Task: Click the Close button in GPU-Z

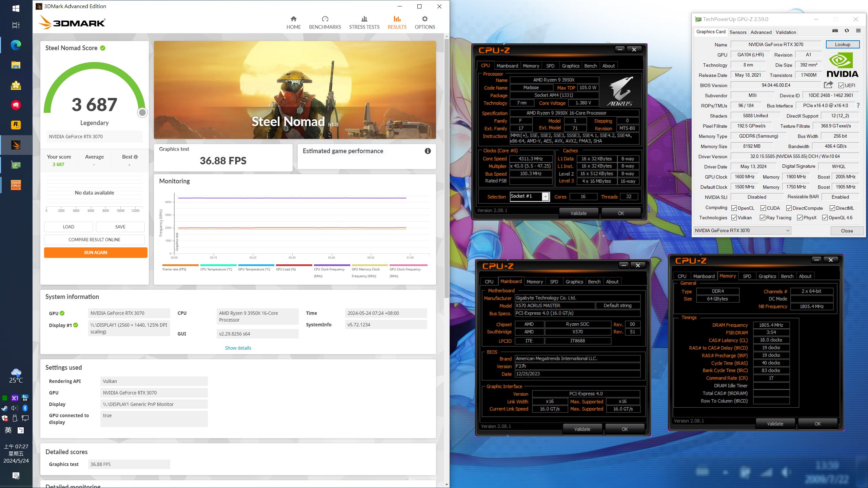Action: coord(847,231)
